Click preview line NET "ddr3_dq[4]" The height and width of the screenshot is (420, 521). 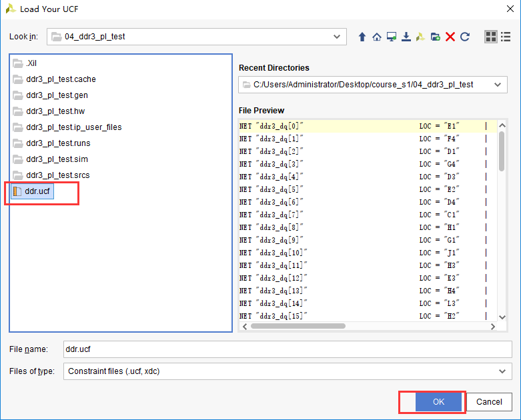(x=271, y=177)
